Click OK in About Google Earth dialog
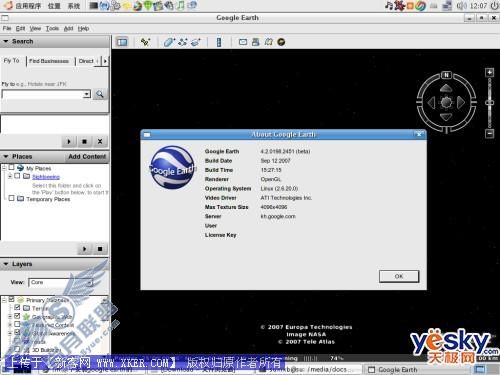Viewport: 500px width, 375px height. click(x=399, y=276)
